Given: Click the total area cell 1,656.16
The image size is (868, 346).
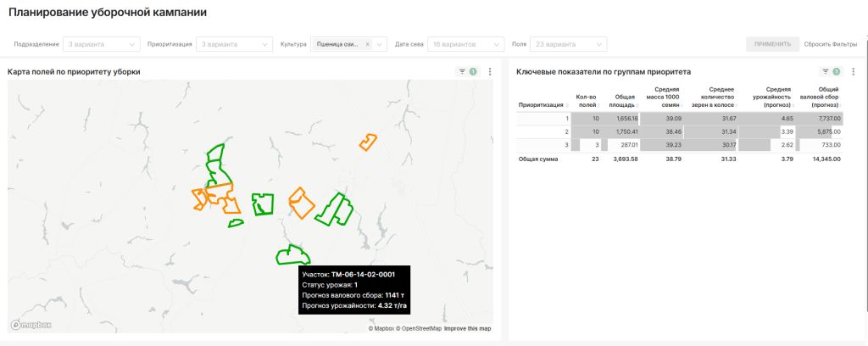Looking at the screenshot, I should click(625, 119).
